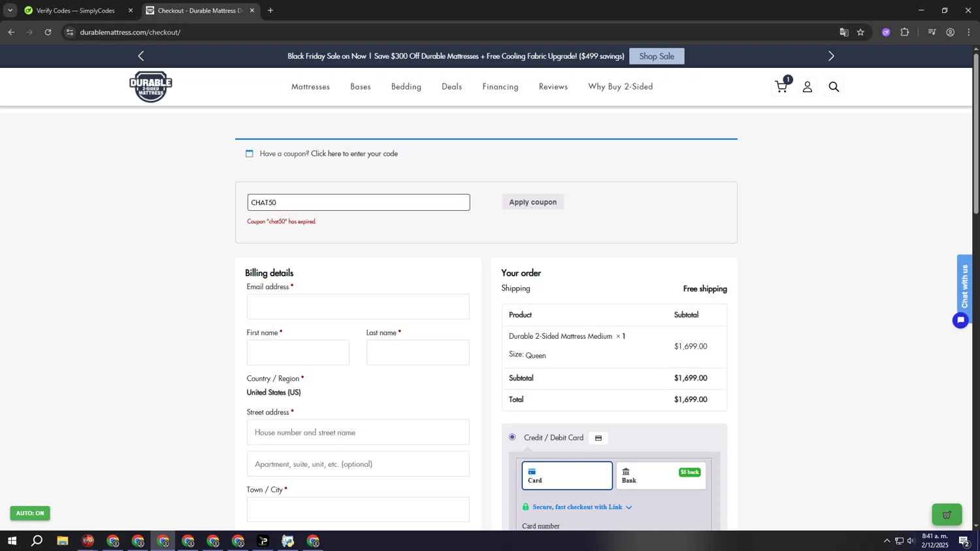The image size is (980, 551).
Task: Click the page vertical scrollbar thumb
Action: (976, 133)
